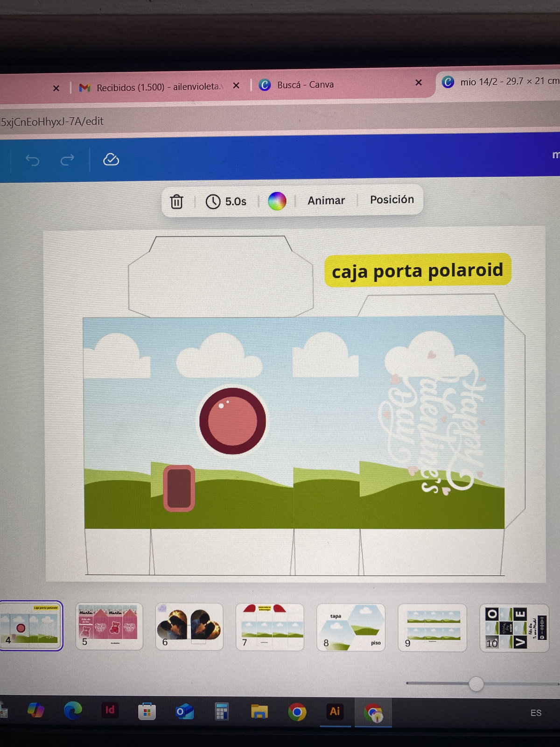Click the zoom slider handle
560x747 pixels.
(x=476, y=684)
